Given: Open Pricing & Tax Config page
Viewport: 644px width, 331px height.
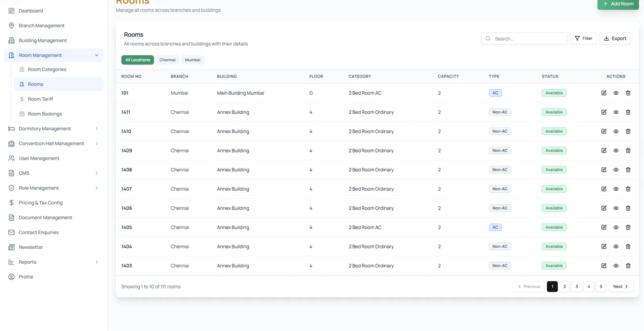Looking at the screenshot, I should pos(54,203).
